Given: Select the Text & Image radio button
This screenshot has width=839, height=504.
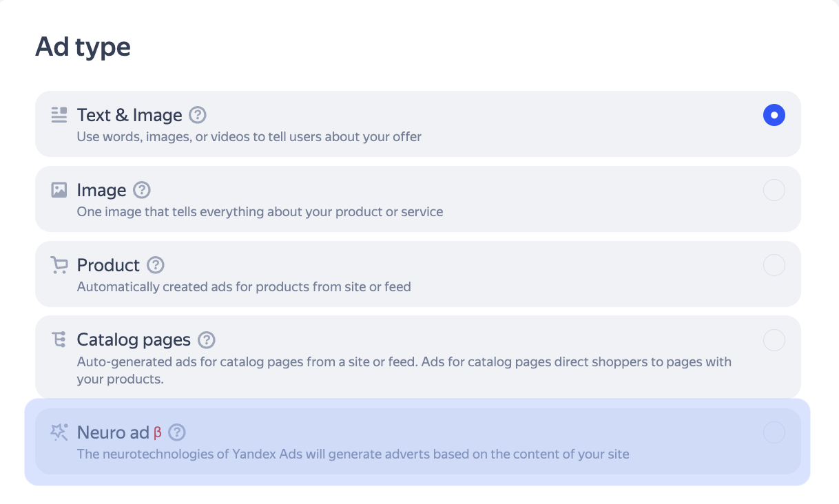Looking at the screenshot, I should [774, 115].
